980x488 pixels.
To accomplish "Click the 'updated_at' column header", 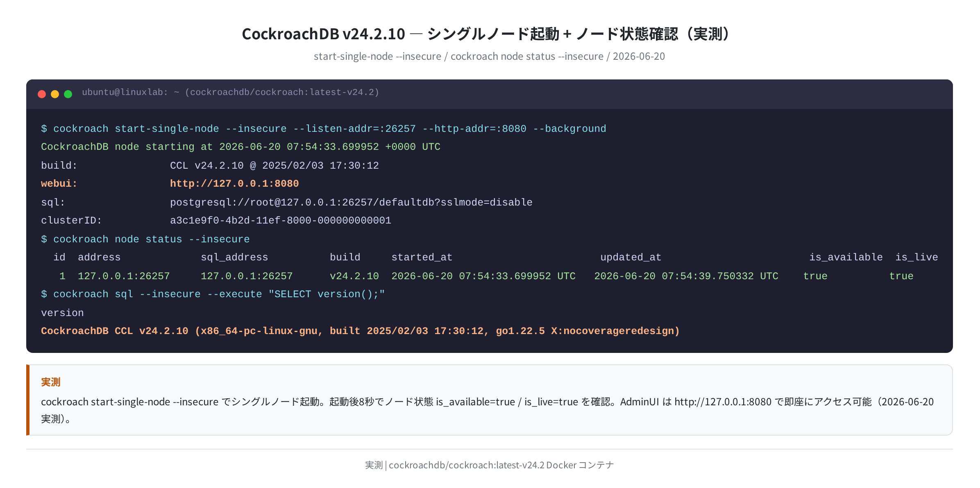I will pyautogui.click(x=631, y=257).
